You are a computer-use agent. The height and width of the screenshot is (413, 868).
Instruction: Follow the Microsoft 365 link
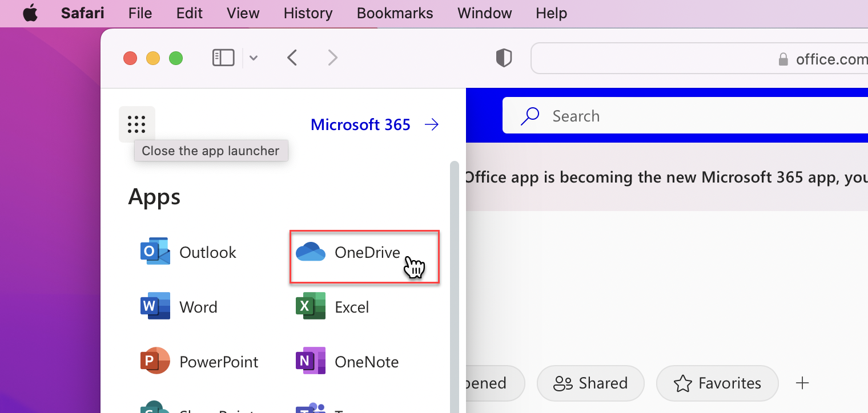tap(375, 124)
